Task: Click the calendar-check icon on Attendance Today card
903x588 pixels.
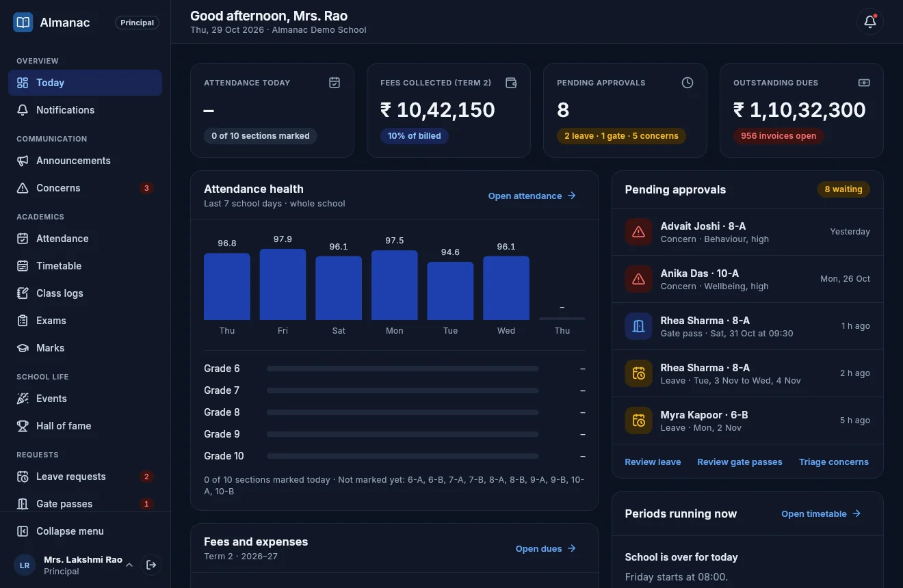Action: point(335,83)
